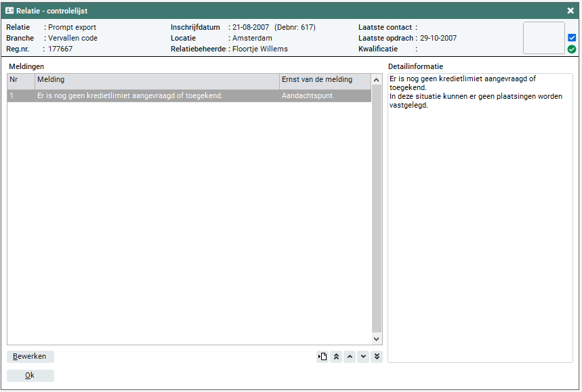This screenshot has height=392, width=582.
Task: Click the Meldingen scrollbar up arrow
Action: point(377,81)
